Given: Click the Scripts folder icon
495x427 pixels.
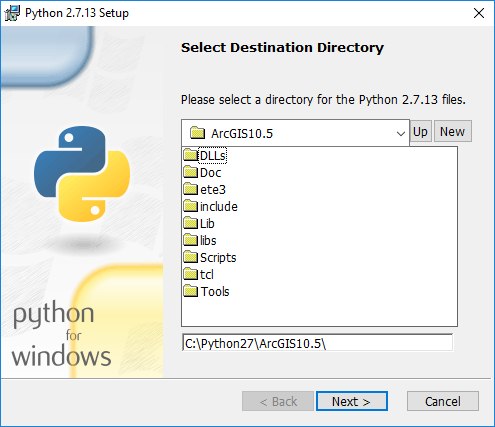Looking at the screenshot, I should tap(191, 257).
